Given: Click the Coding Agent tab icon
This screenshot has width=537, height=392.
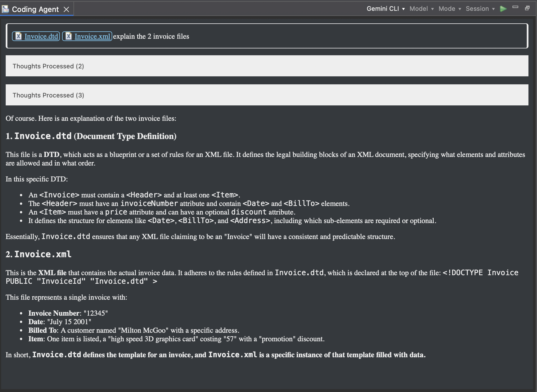Looking at the screenshot, I should coord(5,9).
